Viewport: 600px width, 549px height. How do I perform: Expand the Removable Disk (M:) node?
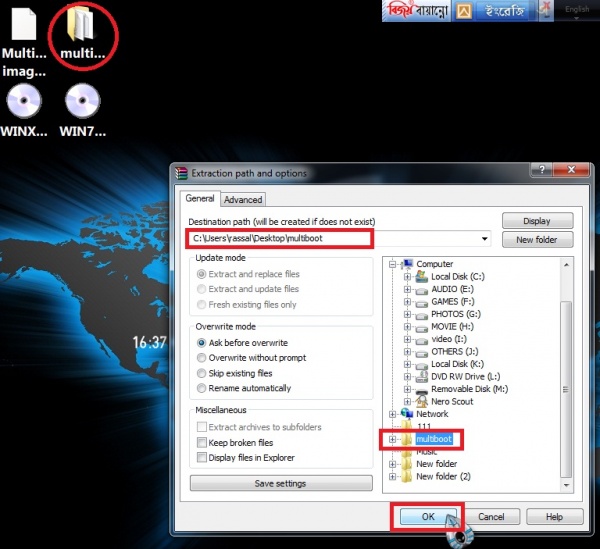coord(407,389)
